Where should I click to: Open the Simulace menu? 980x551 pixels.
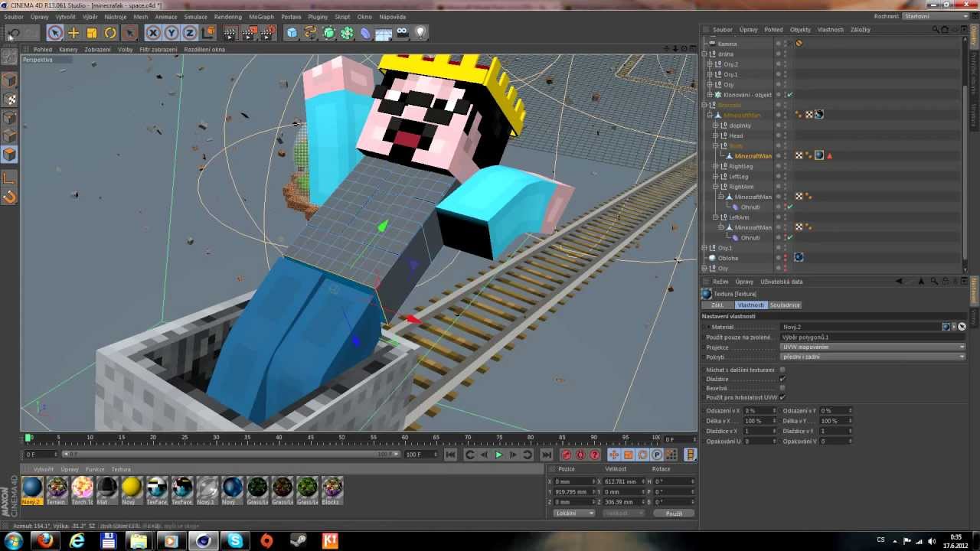pos(195,17)
